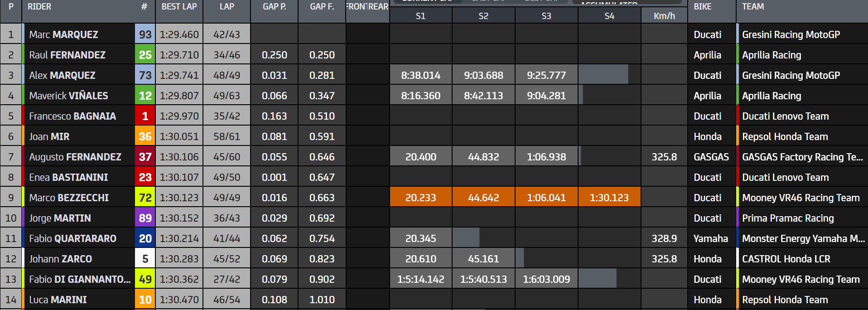868x310 pixels.
Task: Click the purple number 89 badge for Martin
Action: pyautogui.click(x=145, y=218)
